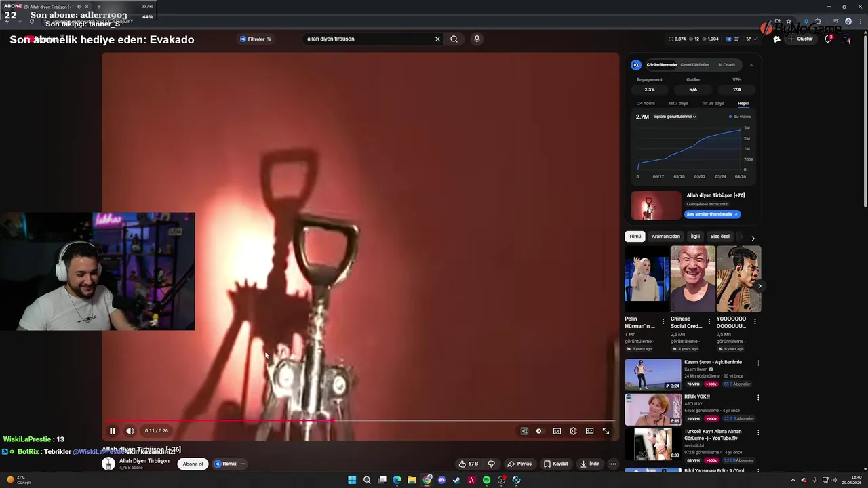The height and width of the screenshot is (488, 868).
Task: Open Windows Start menu on taskbar
Action: [352, 480]
